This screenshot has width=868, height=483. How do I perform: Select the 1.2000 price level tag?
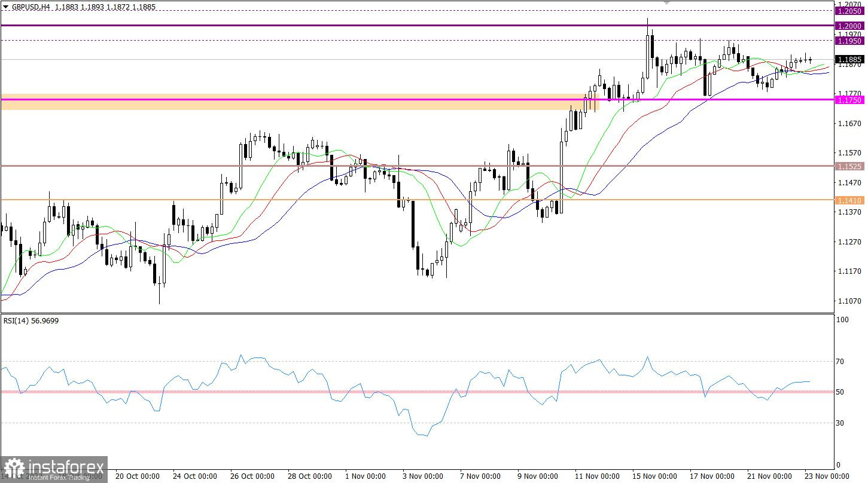[849, 26]
